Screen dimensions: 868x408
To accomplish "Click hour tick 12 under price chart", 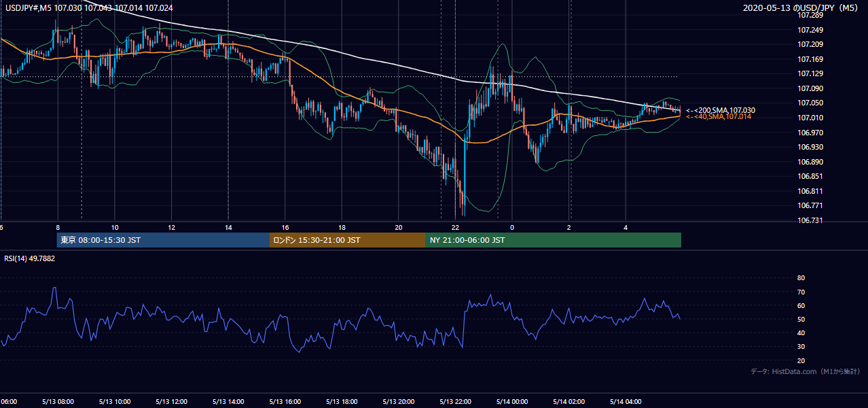I will [171, 228].
